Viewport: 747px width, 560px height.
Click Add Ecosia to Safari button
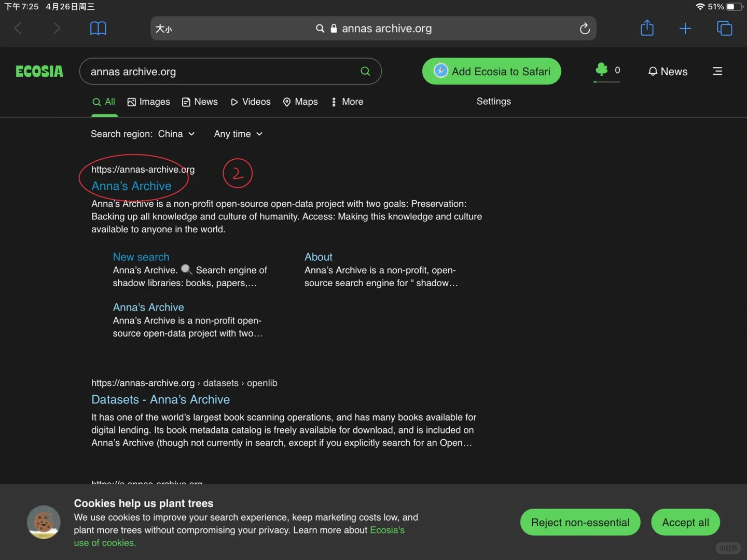click(x=491, y=71)
